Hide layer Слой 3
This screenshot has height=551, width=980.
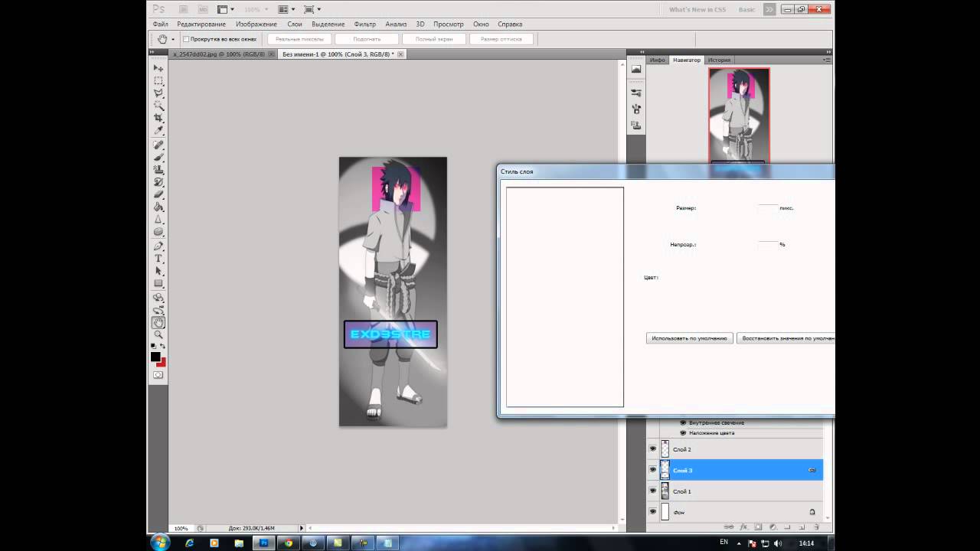click(x=653, y=470)
